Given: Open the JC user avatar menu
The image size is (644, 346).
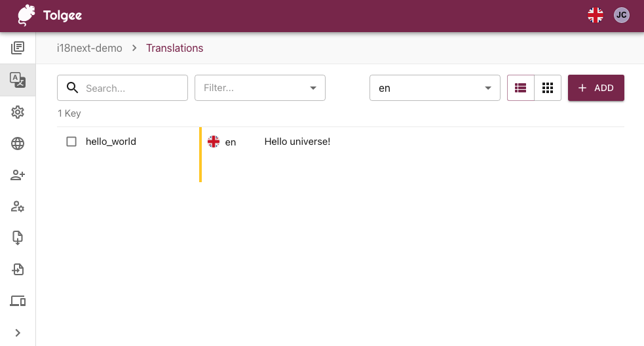Looking at the screenshot, I should pos(621,15).
